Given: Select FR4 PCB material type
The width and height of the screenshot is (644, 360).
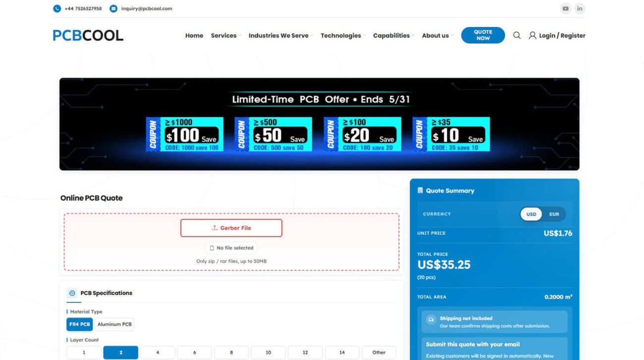Looking at the screenshot, I should (79, 324).
